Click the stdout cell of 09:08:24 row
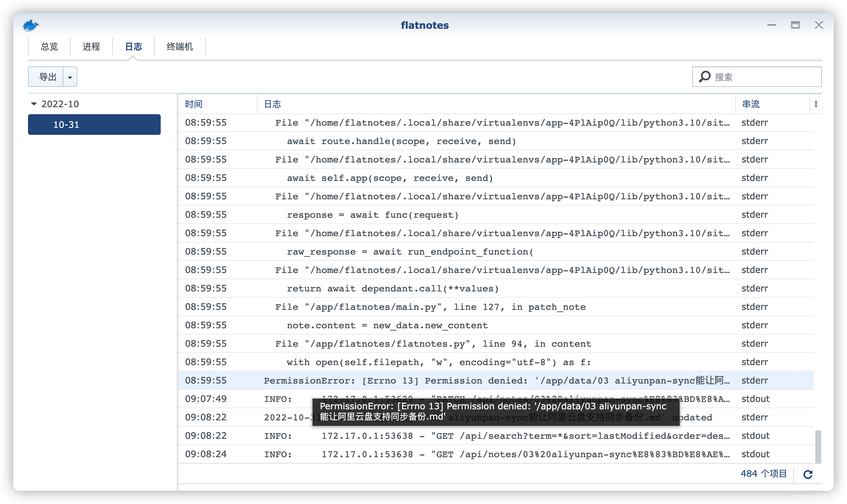Image resolution: width=847 pixels, height=504 pixels. (756, 454)
